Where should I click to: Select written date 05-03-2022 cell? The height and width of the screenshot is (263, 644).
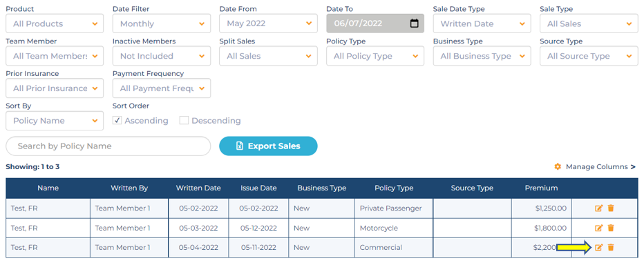click(x=198, y=228)
